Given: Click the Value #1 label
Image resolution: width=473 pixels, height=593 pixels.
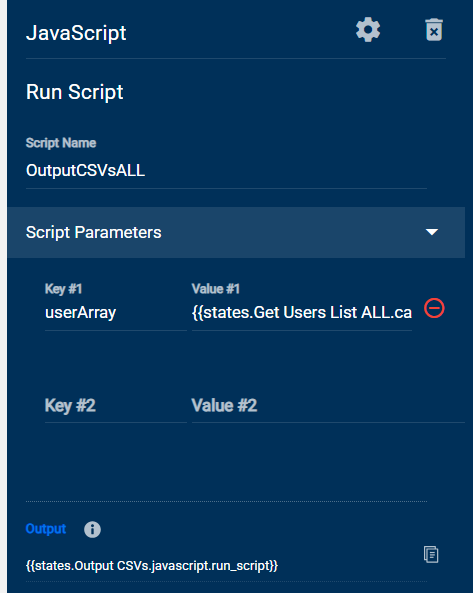Looking at the screenshot, I should [x=216, y=289].
